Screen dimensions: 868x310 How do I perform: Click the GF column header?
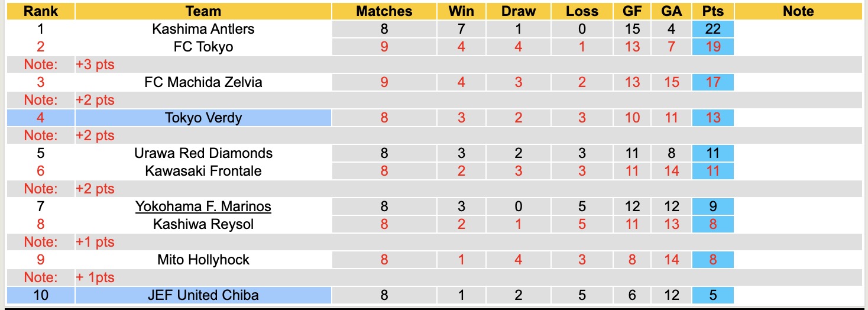(632, 11)
